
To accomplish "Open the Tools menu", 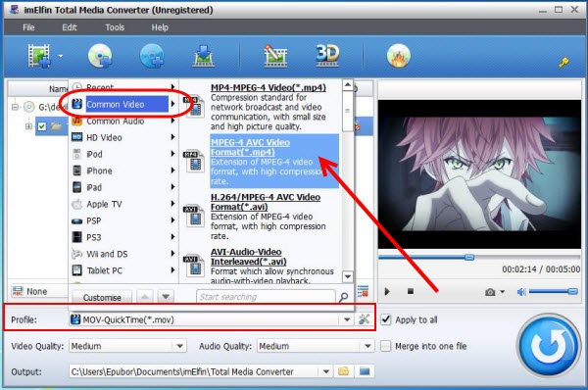I will click(x=115, y=27).
